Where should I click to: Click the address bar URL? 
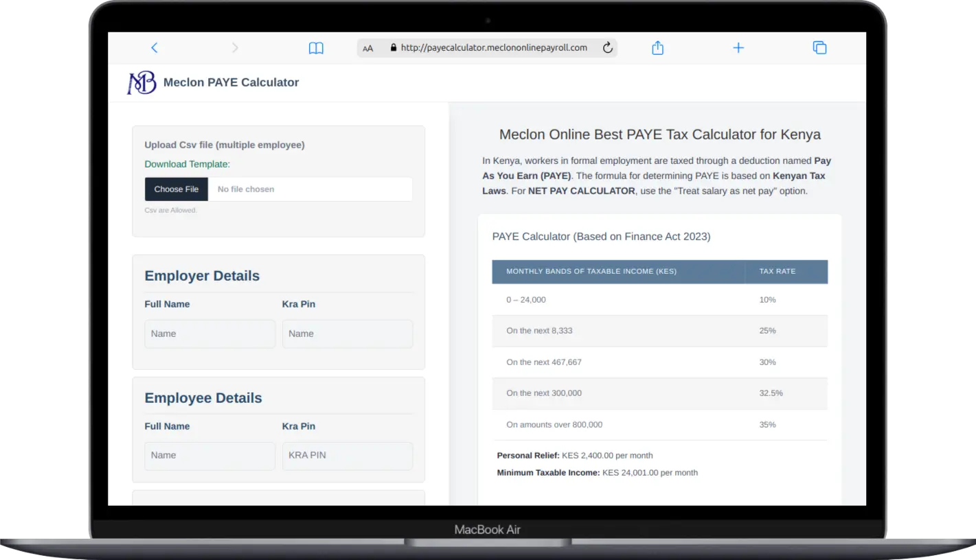click(x=495, y=47)
